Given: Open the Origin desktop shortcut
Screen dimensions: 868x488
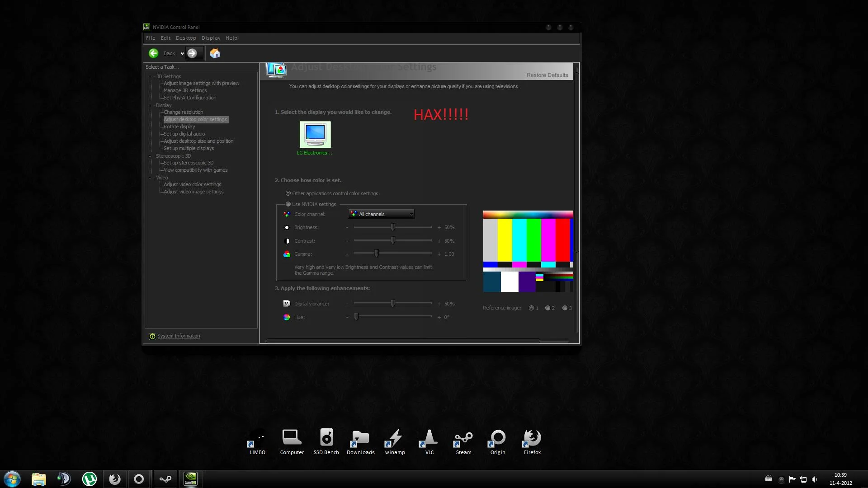Looking at the screenshot, I should [498, 441].
